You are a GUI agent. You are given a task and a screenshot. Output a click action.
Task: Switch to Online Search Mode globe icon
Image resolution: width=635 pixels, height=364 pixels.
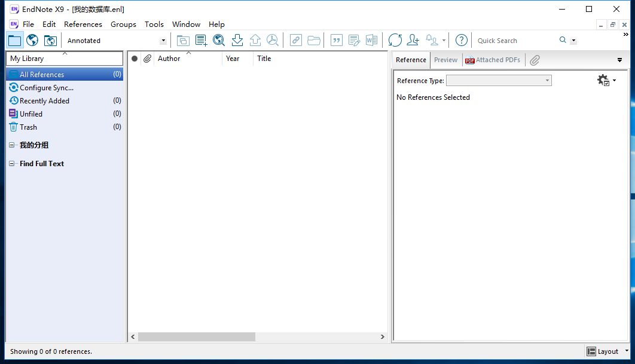[32, 41]
